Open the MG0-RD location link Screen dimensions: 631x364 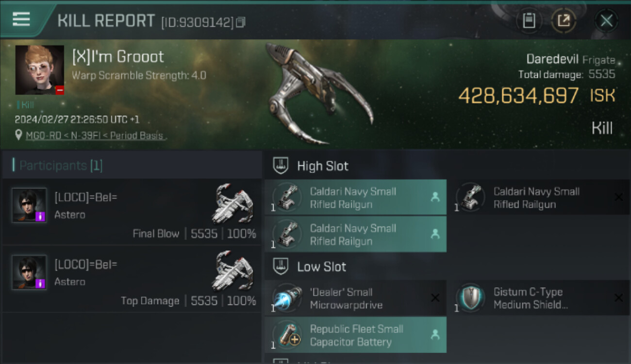point(95,135)
